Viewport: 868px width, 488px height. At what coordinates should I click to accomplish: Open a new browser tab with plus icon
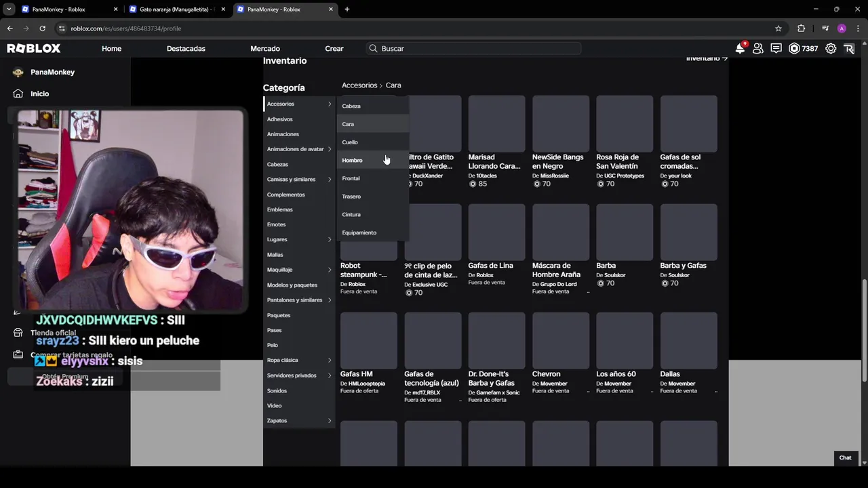[347, 9]
